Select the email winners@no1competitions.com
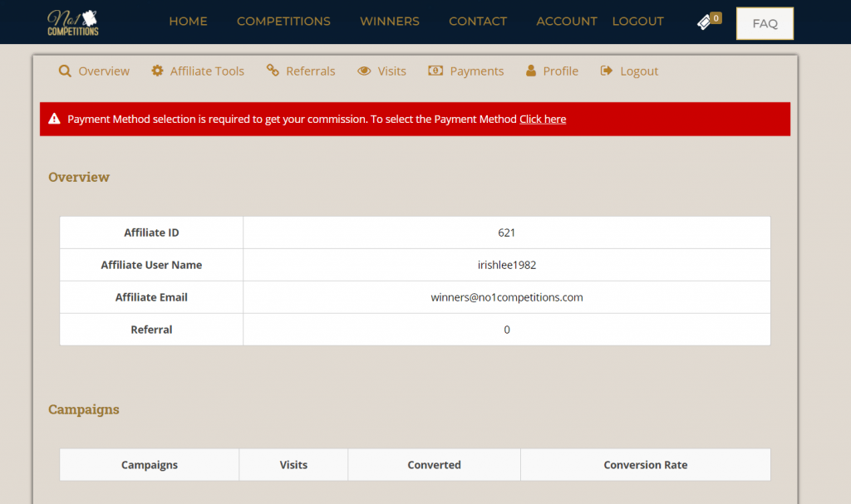This screenshot has width=851, height=504. [507, 297]
